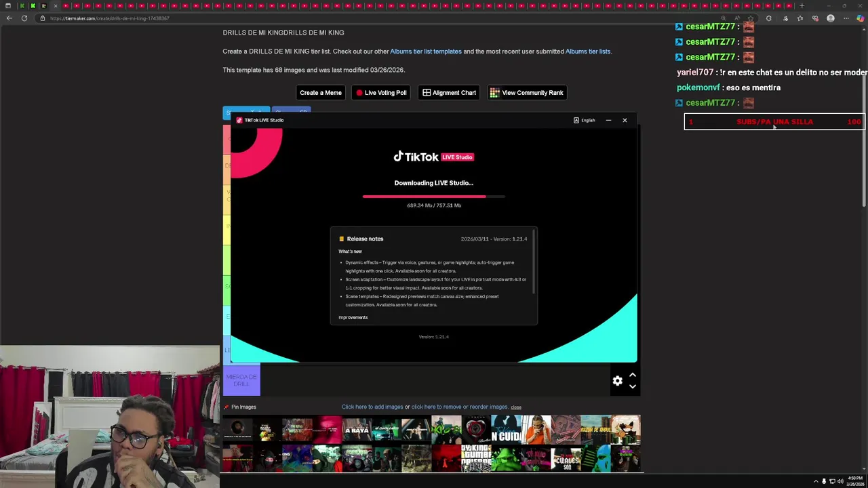Click pokemonvf 'eso es mentira' chat message

728,87
